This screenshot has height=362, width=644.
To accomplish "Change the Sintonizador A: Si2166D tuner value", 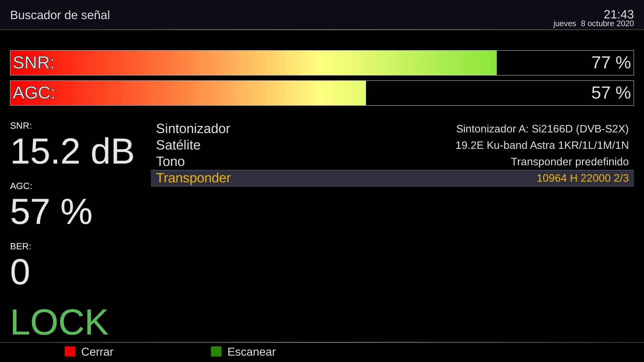I will pos(542,129).
